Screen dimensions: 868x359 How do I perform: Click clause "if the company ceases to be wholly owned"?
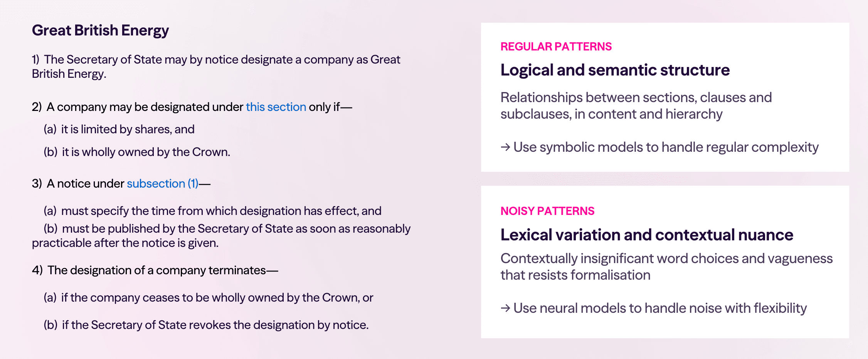click(217, 298)
